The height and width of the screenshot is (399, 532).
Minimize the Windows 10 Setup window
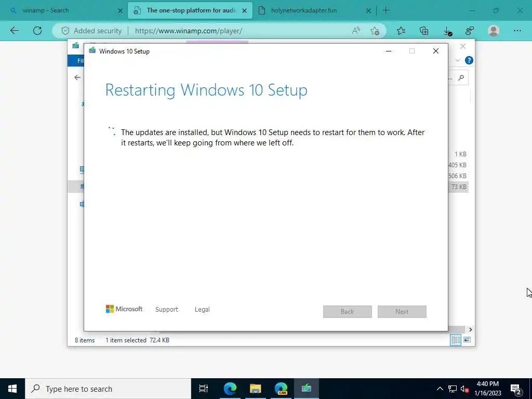[389, 51]
